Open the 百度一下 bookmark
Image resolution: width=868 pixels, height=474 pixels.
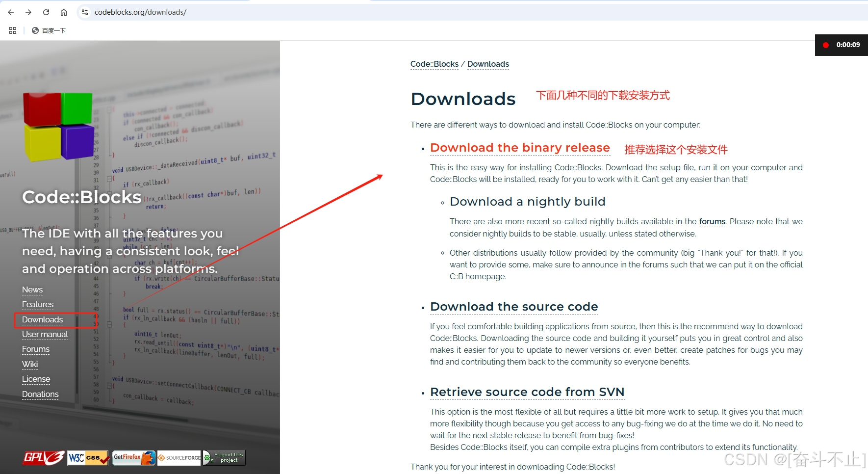coord(49,30)
